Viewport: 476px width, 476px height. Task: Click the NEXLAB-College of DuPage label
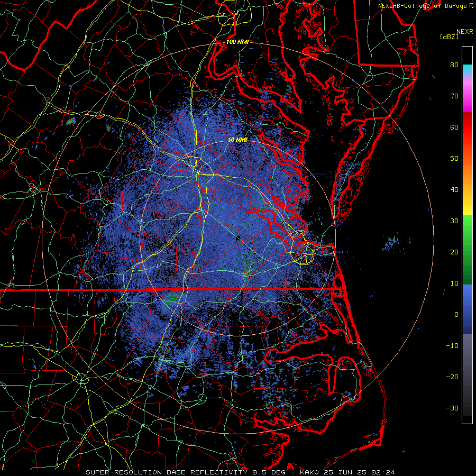pyautogui.click(x=422, y=6)
